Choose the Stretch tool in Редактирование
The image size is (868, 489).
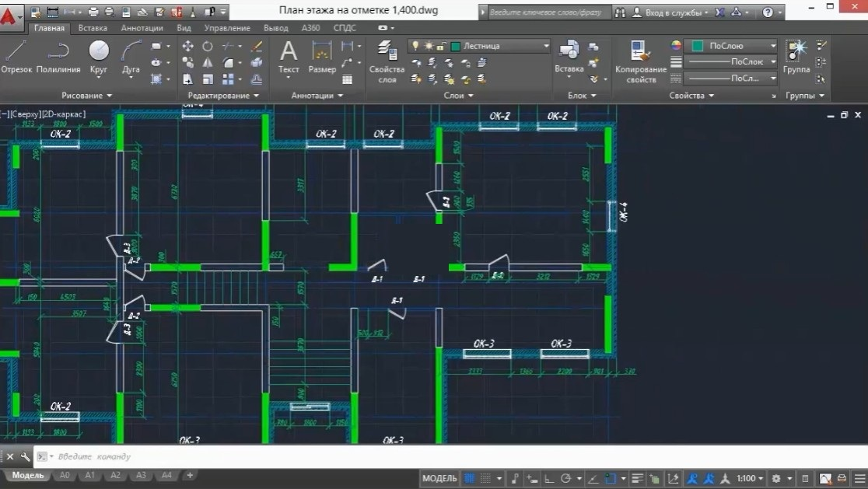[187, 79]
